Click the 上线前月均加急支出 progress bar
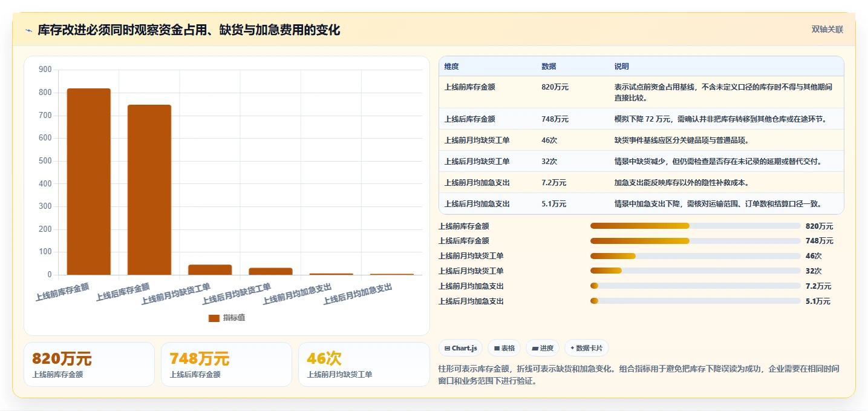 (696, 286)
